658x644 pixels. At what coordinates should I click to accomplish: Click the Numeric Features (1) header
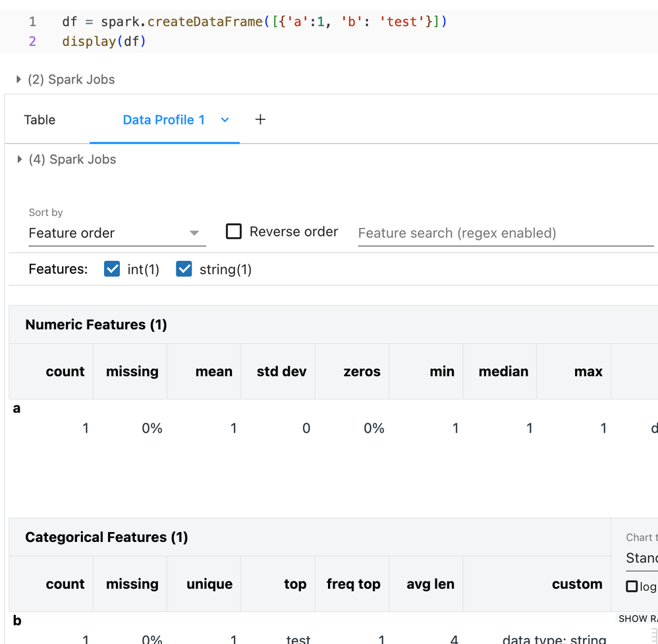tap(96, 325)
